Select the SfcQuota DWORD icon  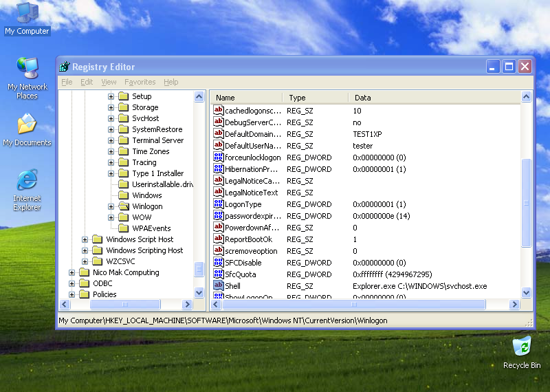click(218, 274)
